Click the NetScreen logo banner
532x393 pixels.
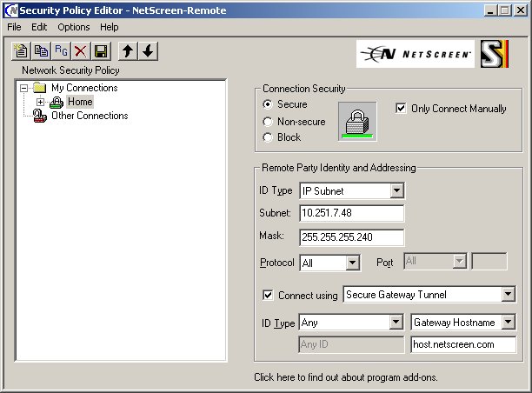coord(416,54)
